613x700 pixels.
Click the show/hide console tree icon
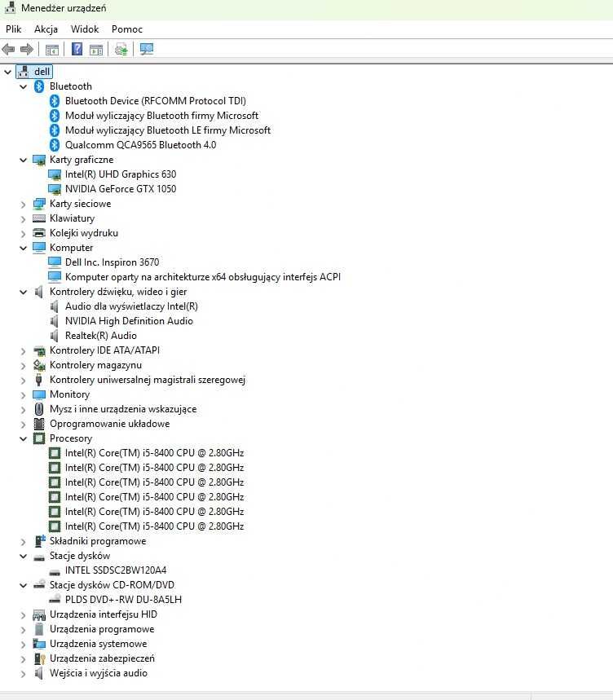coord(52,49)
